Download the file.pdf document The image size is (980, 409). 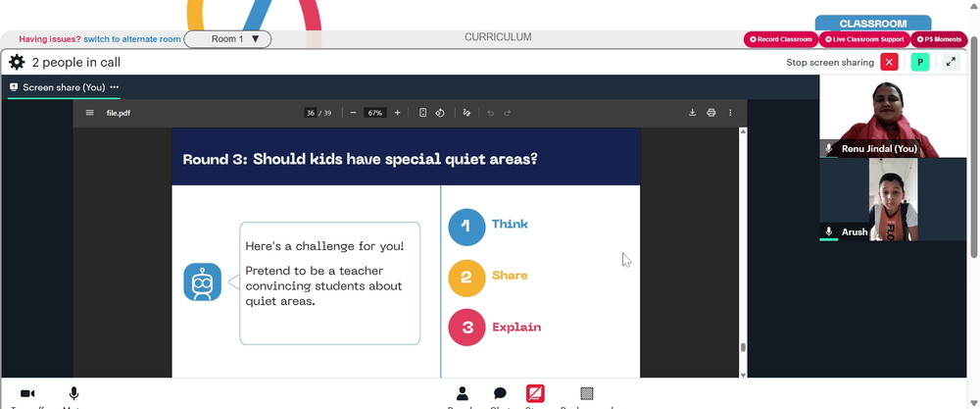click(x=693, y=113)
